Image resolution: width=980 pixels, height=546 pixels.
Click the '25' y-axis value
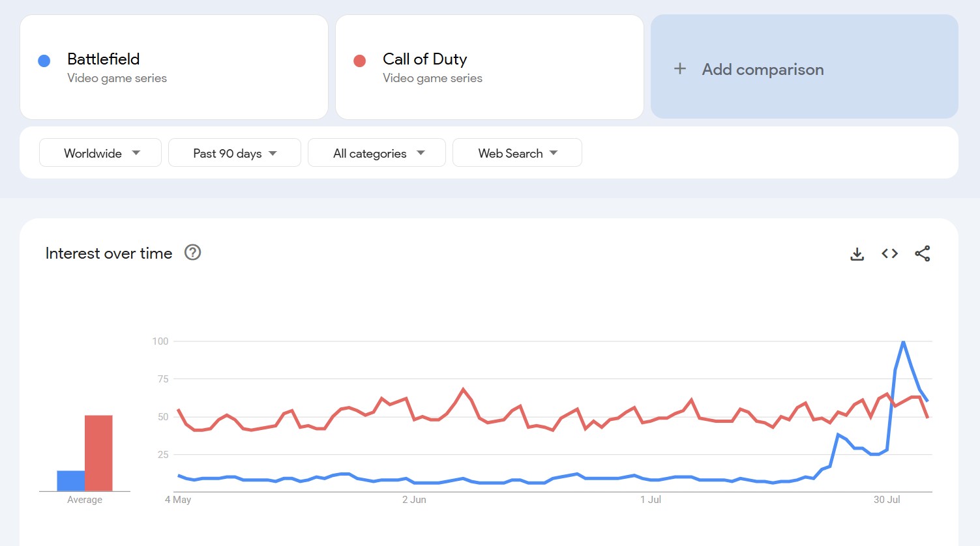[x=163, y=455]
